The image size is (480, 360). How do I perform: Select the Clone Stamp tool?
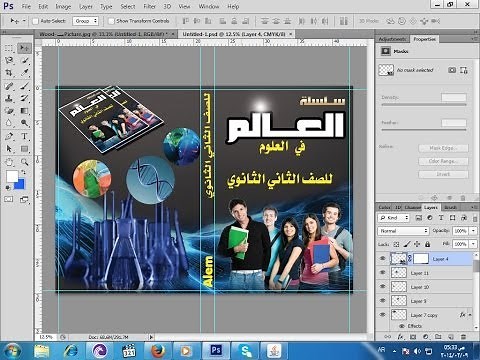(x=9, y=98)
